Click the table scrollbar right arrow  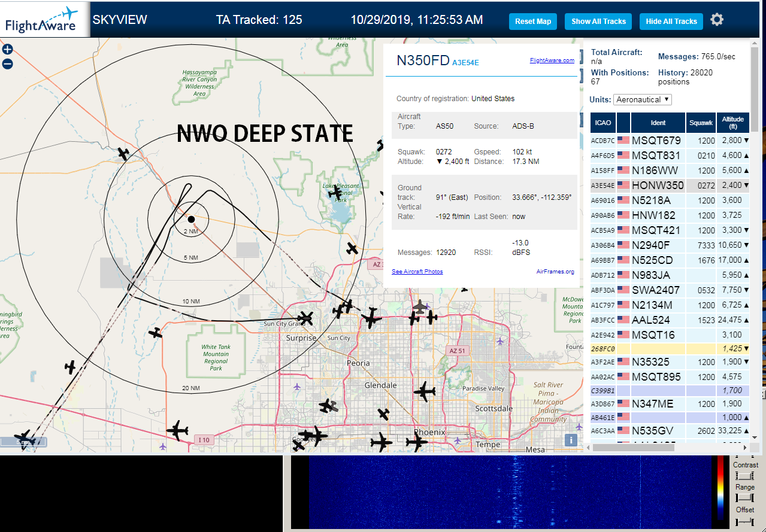744,447
